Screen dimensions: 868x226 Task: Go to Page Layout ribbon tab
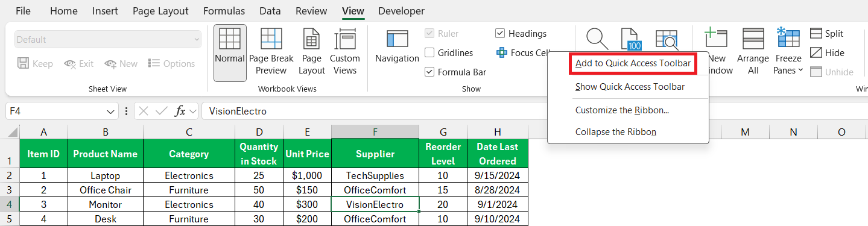pyautogui.click(x=160, y=11)
